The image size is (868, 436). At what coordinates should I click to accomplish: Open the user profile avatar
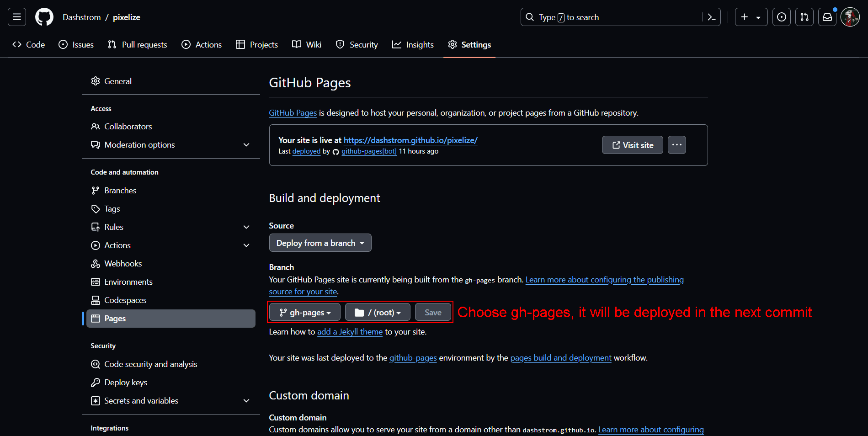click(850, 17)
